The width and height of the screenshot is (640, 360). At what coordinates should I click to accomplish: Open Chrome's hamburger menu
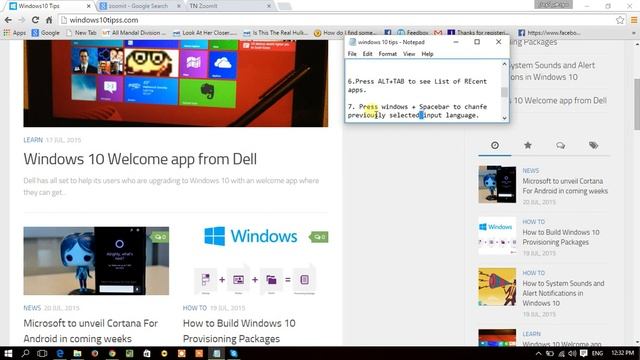(x=634, y=20)
